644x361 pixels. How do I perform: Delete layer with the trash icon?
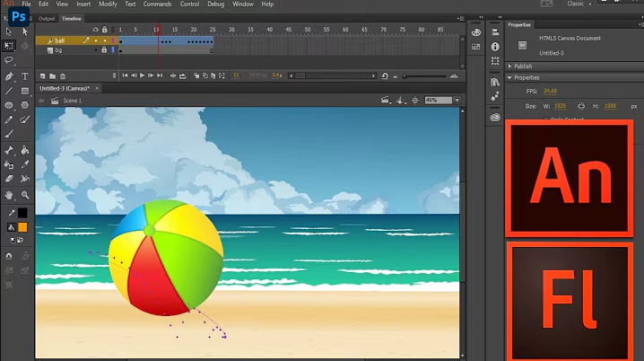[63, 76]
